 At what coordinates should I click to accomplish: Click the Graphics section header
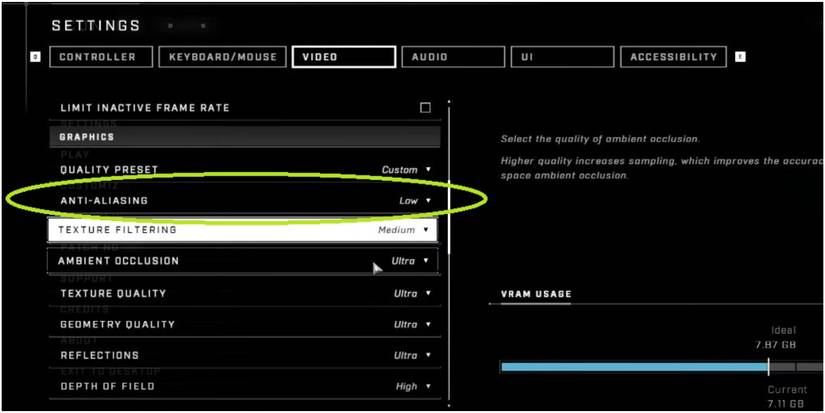(x=244, y=137)
